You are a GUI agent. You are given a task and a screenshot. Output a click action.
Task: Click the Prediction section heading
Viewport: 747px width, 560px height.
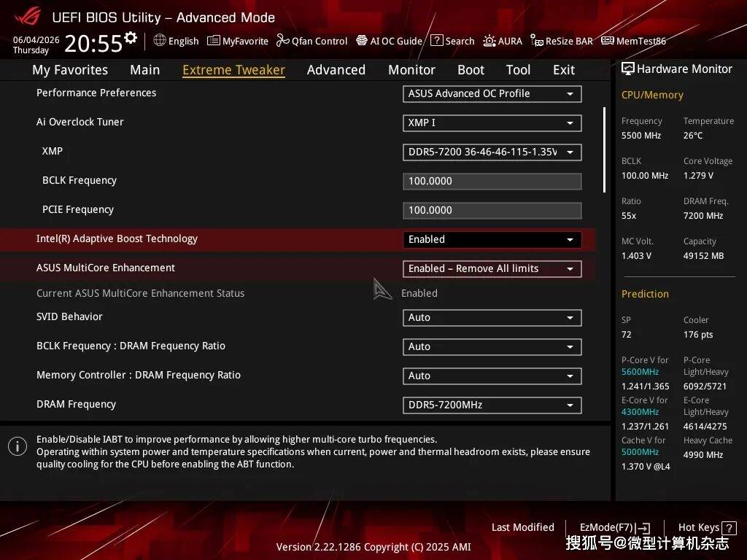(x=645, y=294)
